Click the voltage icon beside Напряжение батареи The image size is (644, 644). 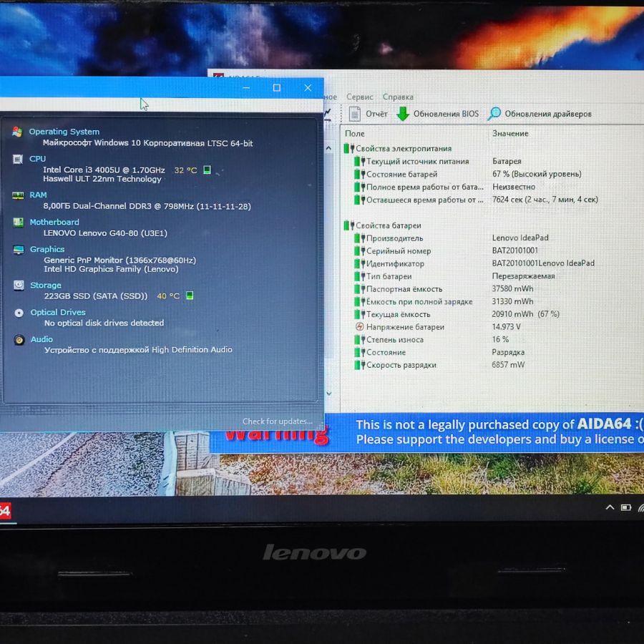pyautogui.click(x=359, y=327)
